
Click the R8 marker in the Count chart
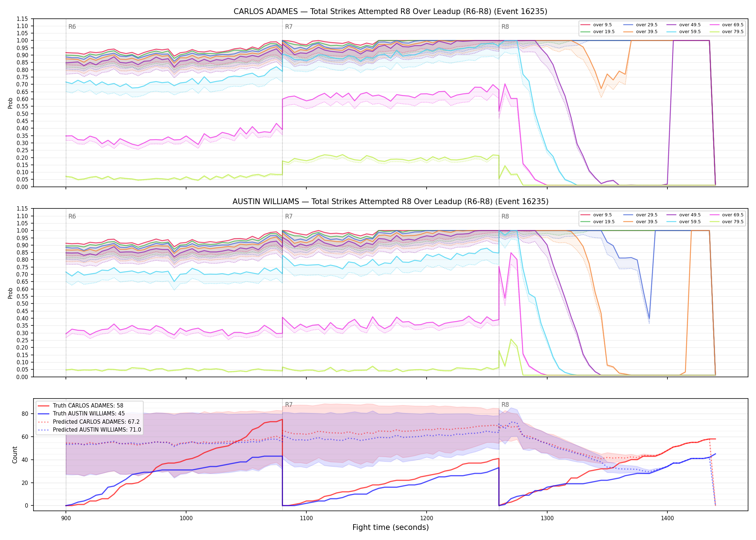click(x=505, y=405)
